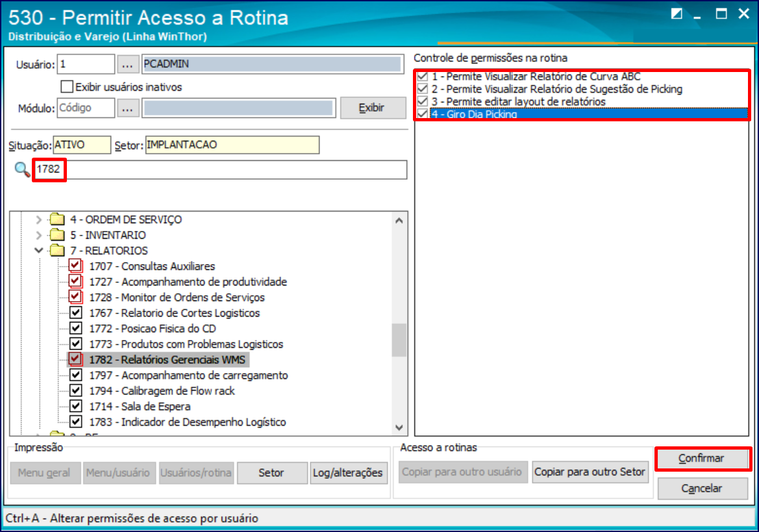The width and height of the screenshot is (759, 532).
Task: Uncheck 3 - Permite editar layout de relatórios
Action: point(423,102)
